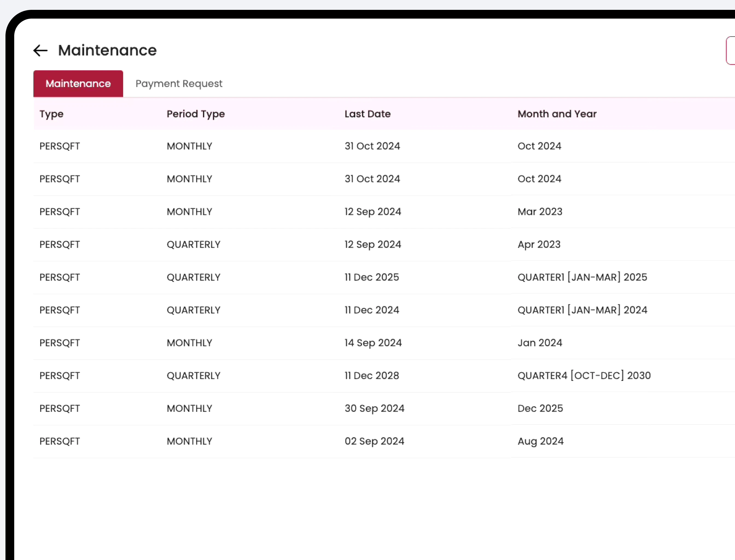Click PERSQFT in the Aug 2024 row
Image resolution: width=735 pixels, height=560 pixels.
click(60, 441)
